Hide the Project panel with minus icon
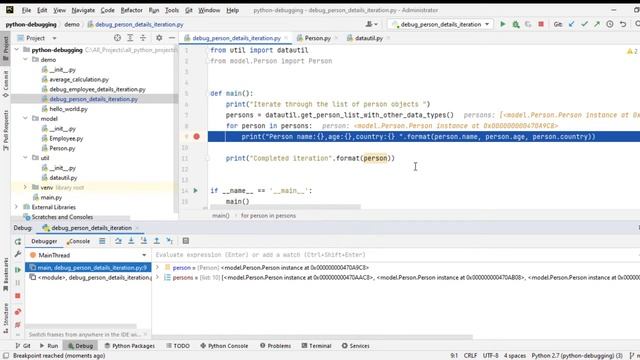The width and height of the screenshot is (640, 360). tap(172, 38)
